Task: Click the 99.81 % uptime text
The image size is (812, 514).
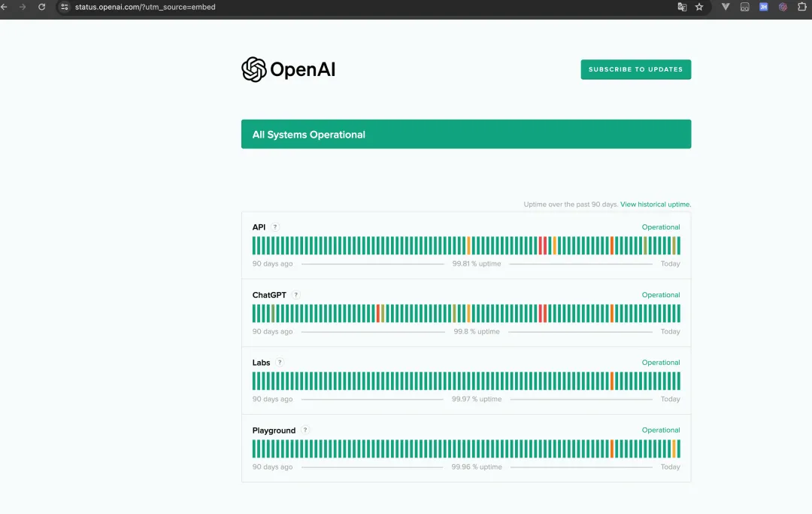Action: (477, 263)
